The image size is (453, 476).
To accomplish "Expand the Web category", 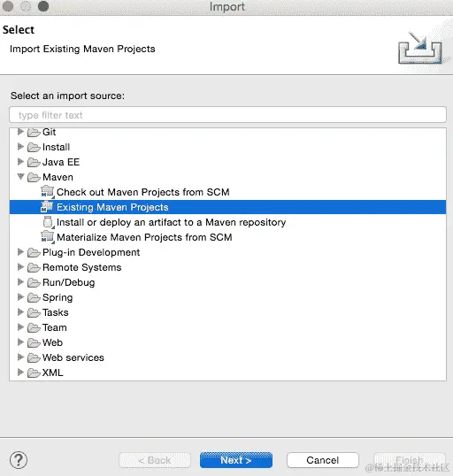I will click(x=20, y=342).
